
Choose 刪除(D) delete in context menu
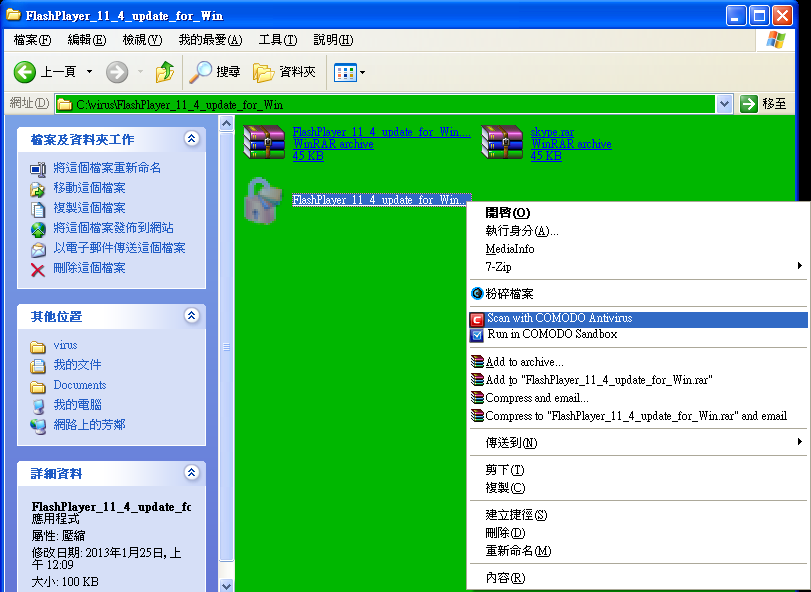pos(638,533)
